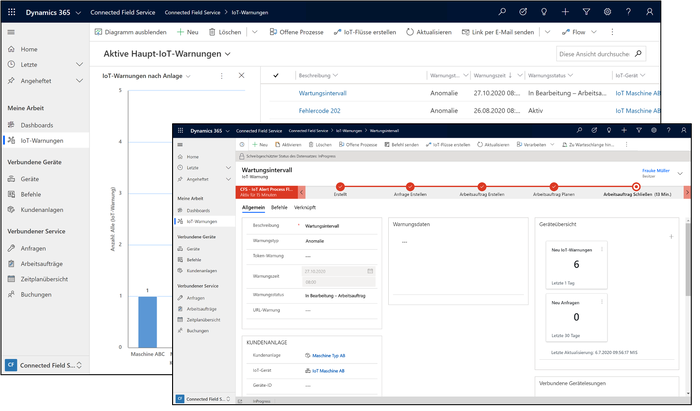Open dropdown arrow next to Löschen
The width and height of the screenshot is (700, 411).
(x=254, y=32)
